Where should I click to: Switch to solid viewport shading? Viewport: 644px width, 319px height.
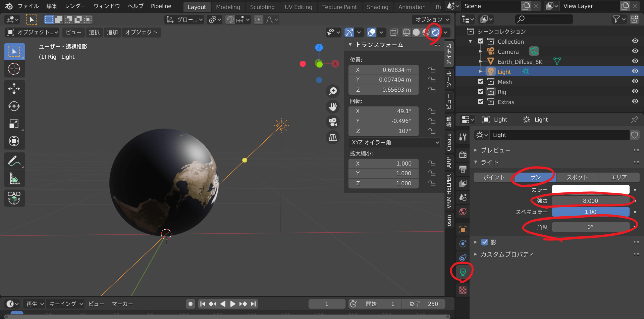point(416,32)
